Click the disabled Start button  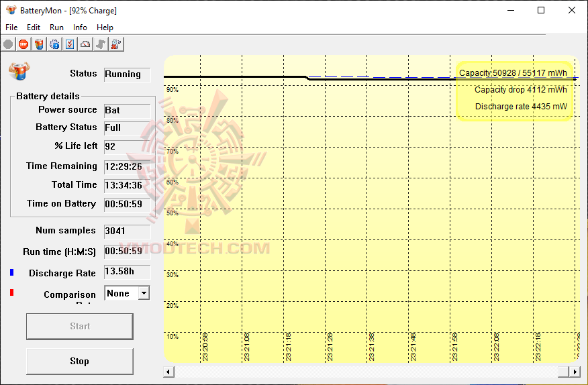[79, 327]
